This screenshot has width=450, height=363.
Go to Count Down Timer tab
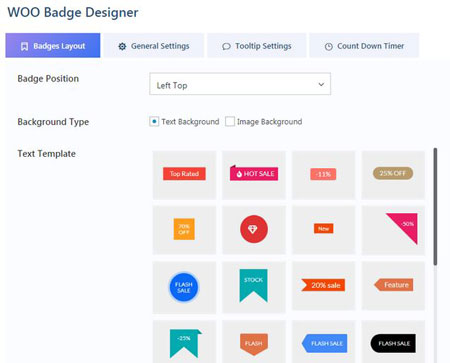point(364,45)
